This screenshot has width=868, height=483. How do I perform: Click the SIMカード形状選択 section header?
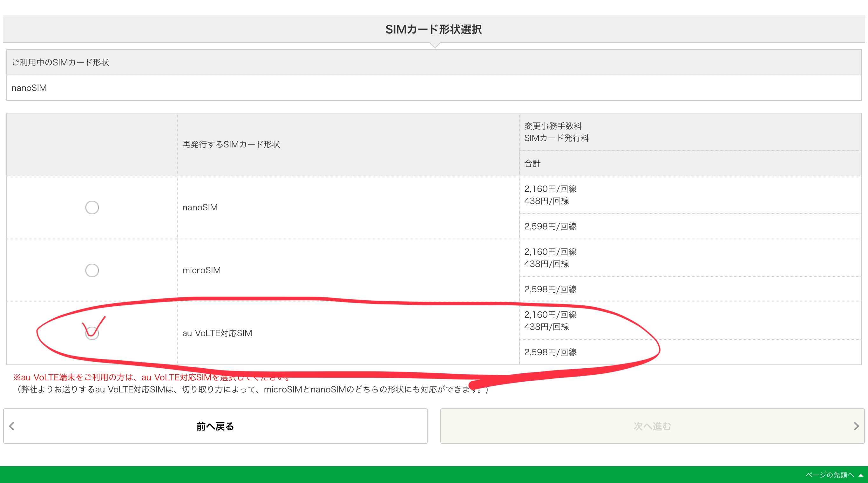433,29
